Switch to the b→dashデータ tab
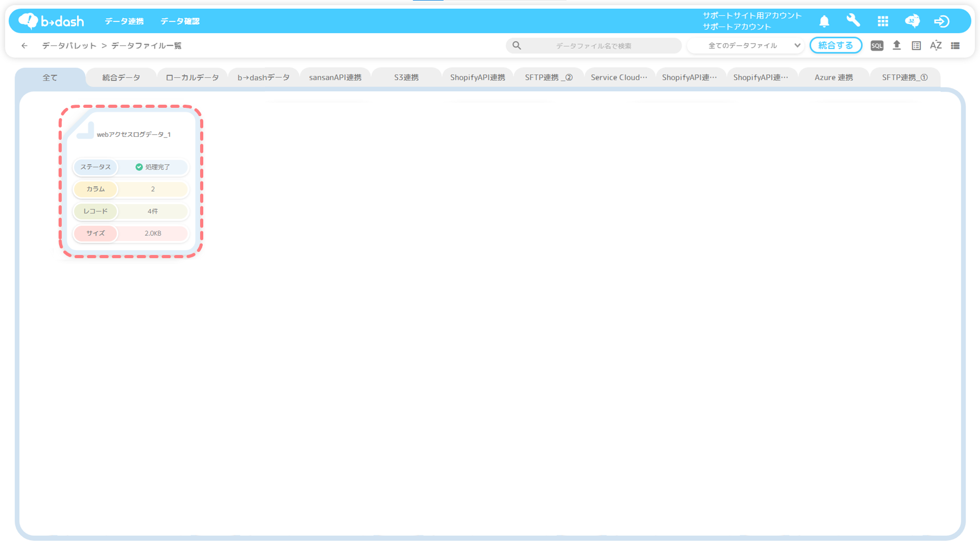 pyautogui.click(x=263, y=77)
